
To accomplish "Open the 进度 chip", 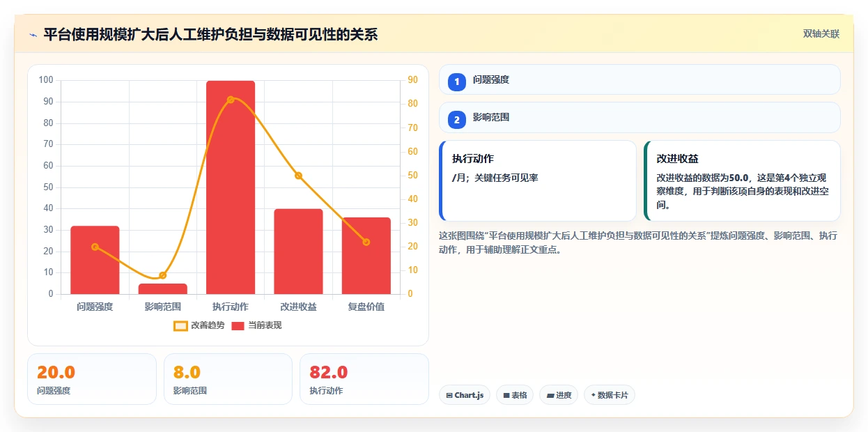I will pos(559,395).
